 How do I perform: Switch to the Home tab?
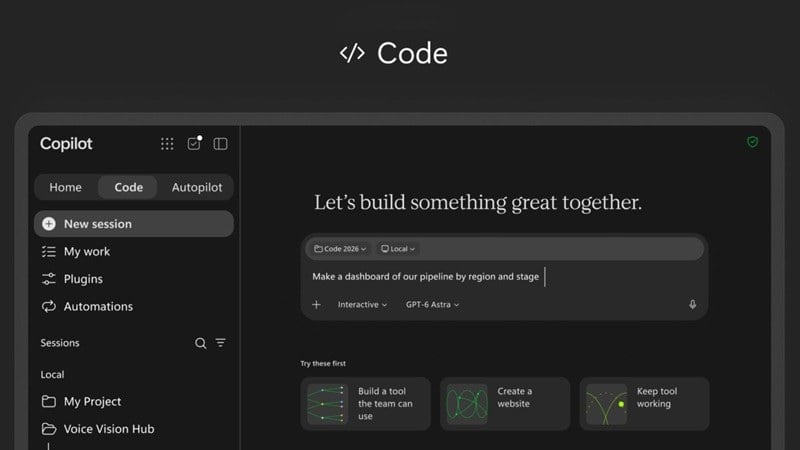[x=65, y=187]
